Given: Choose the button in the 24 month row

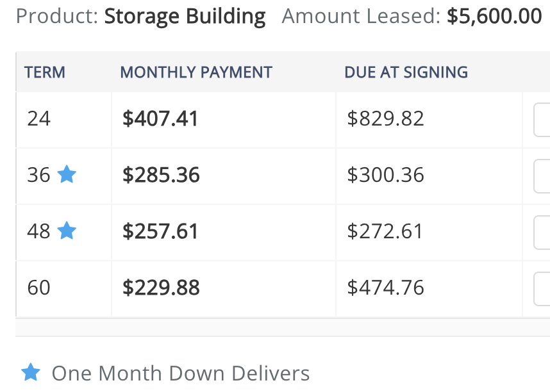Looking at the screenshot, I should (x=542, y=120).
